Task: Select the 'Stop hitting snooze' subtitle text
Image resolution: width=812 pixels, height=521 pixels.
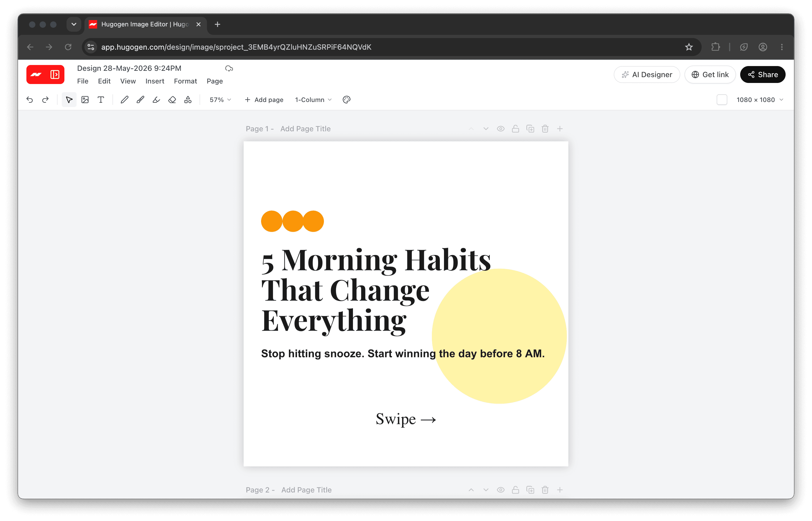Action: (x=403, y=354)
